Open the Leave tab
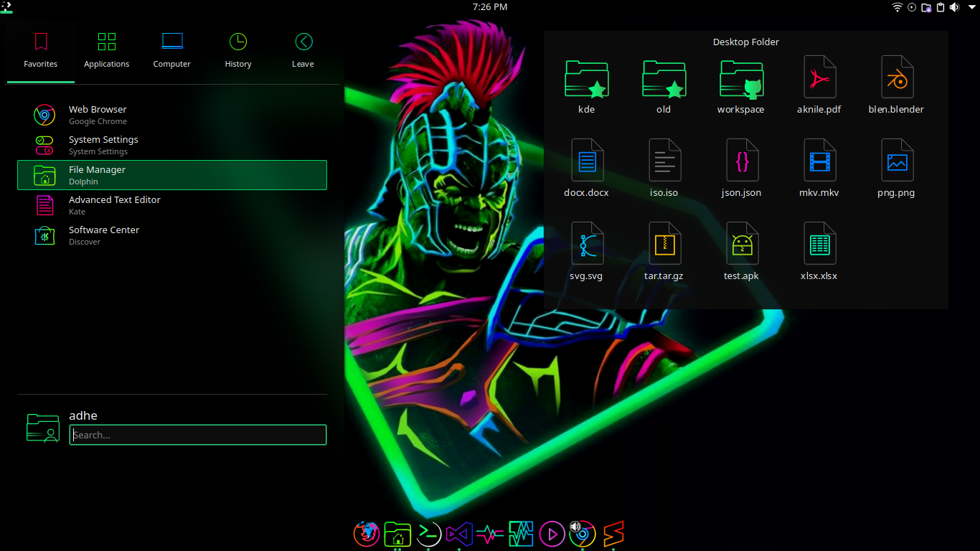The width and height of the screenshot is (980, 551). click(303, 50)
